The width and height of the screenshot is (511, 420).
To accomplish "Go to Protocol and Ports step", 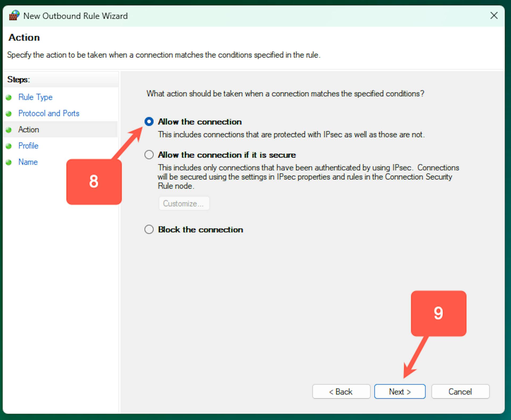I will tap(49, 113).
